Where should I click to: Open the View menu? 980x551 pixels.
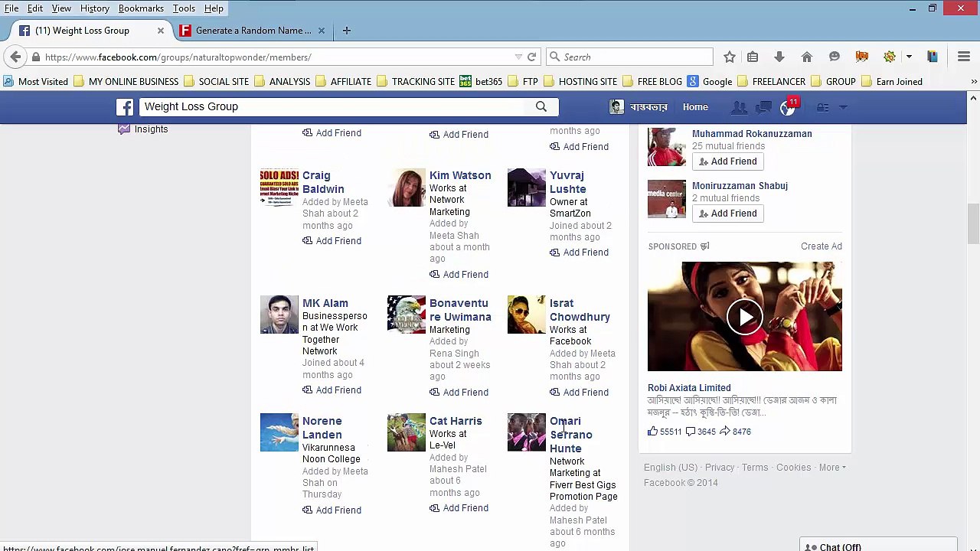point(61,8)
